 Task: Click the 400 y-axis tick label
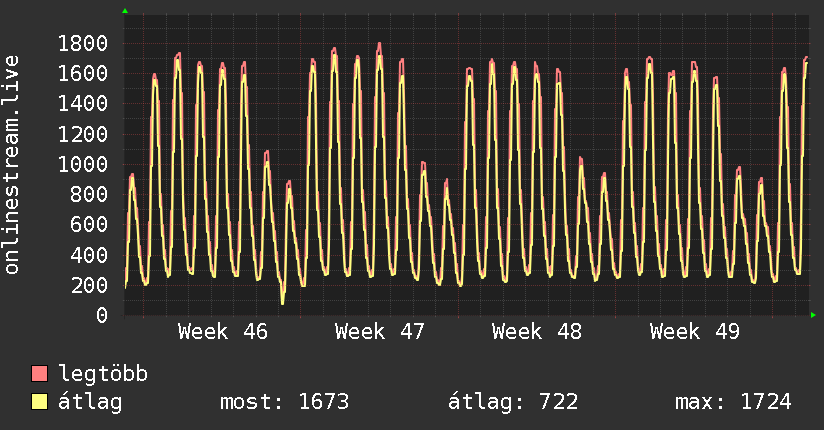[x=89, y=255]
